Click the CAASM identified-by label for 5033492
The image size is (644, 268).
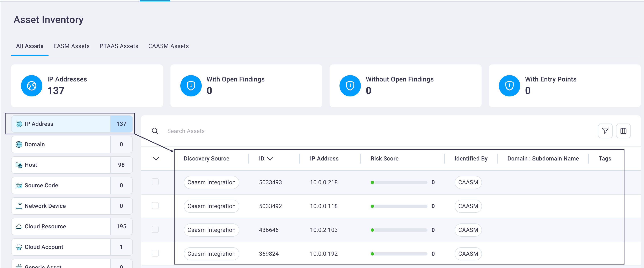(x=468, y=206)
